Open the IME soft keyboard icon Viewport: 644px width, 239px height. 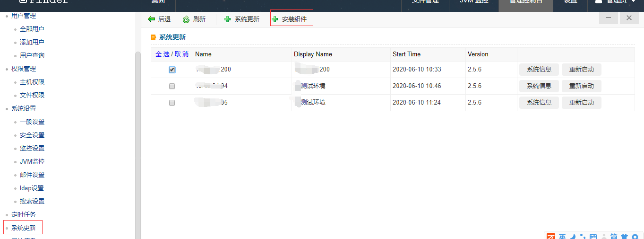pyautogui.click(x=593, y=236)
